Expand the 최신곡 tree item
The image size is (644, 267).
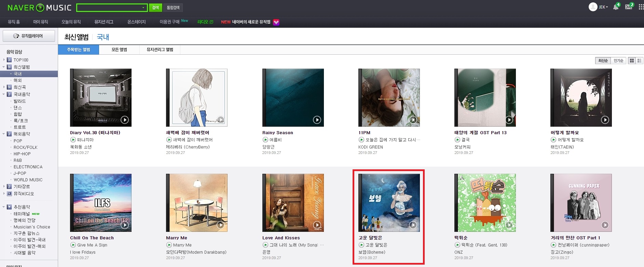pyautogui.click(x=4, y=87)
